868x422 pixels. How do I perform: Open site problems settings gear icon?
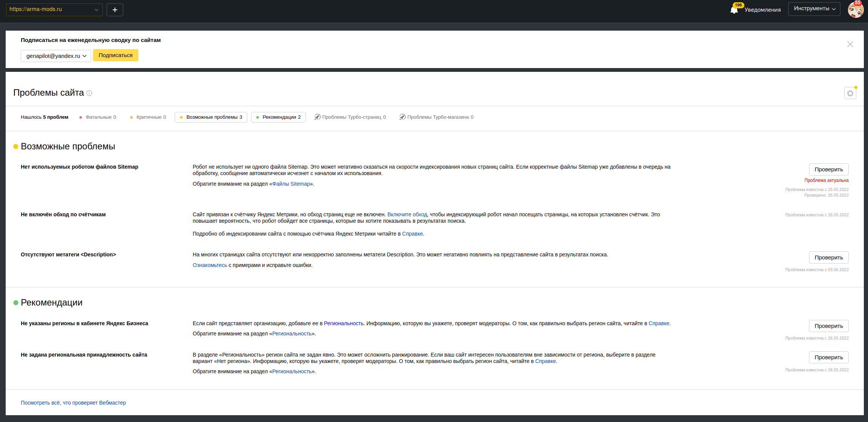[x=850, y=93]
